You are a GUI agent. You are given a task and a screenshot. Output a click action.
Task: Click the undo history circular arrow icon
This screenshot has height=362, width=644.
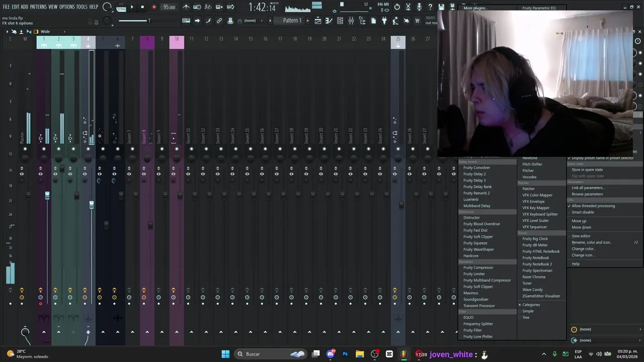pos(397,7)
